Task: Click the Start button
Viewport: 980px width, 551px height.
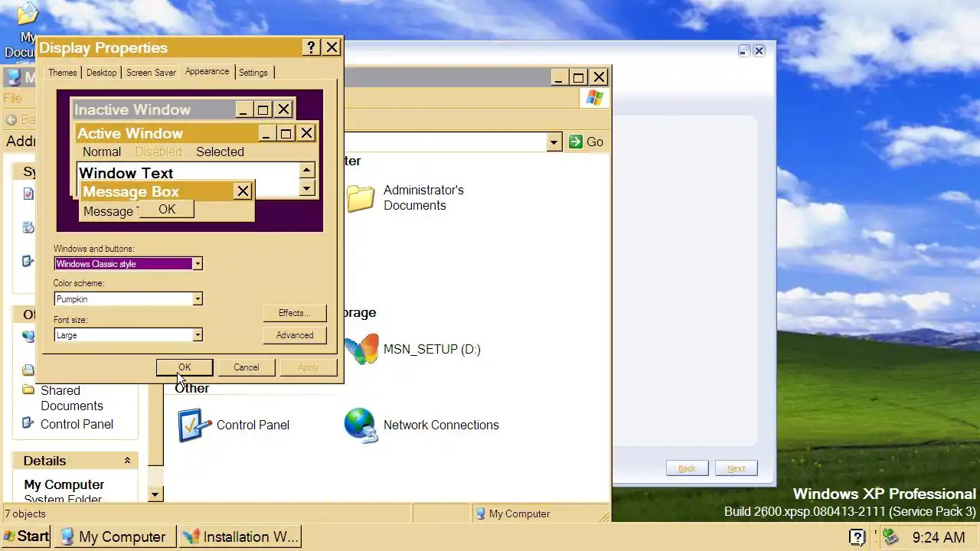Action: (x=27, y=536)
